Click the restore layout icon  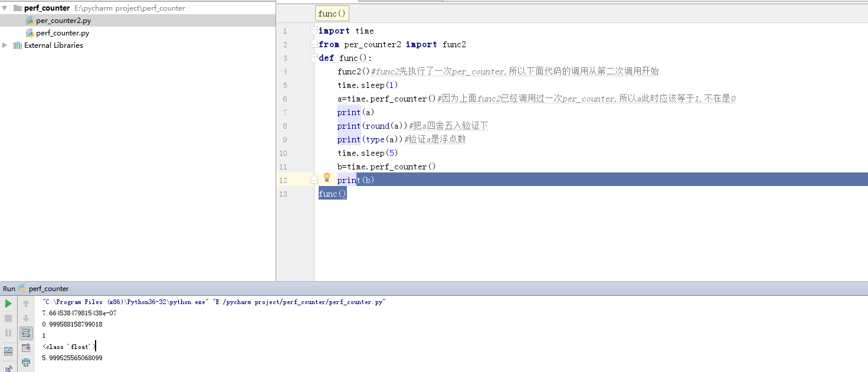[x=8, y=351]
